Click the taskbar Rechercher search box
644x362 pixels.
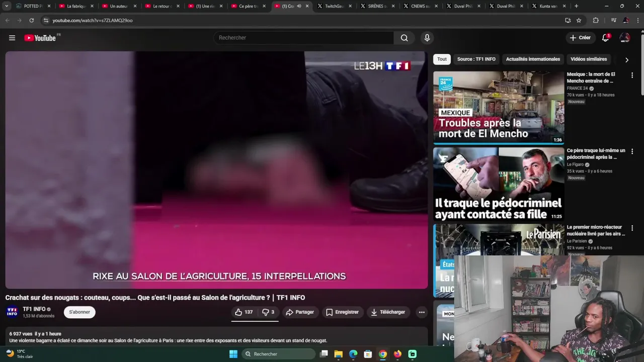(278, 354)
